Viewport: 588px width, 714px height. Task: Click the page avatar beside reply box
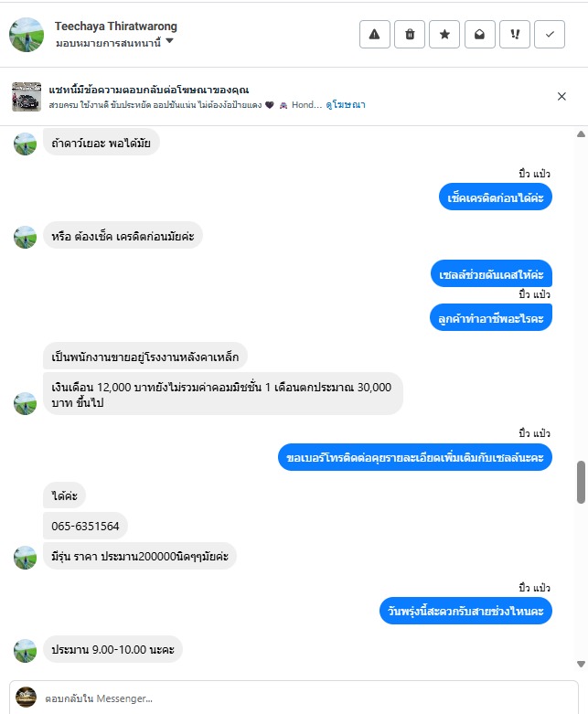26,698
